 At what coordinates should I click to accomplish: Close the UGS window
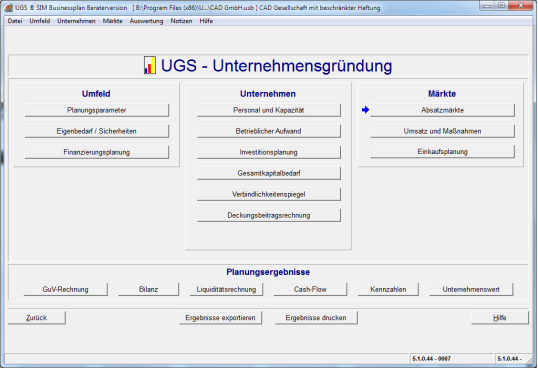pyautogui.click(x=521, y=6)
